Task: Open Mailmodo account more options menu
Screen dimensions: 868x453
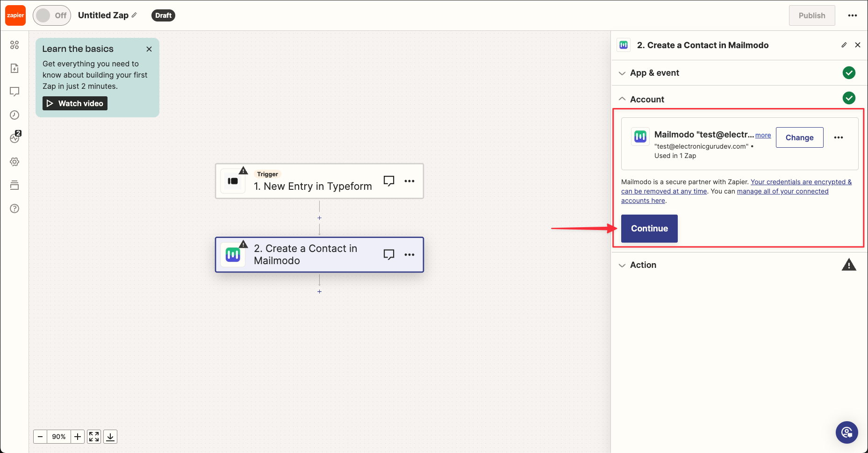Action: [839, 137]
